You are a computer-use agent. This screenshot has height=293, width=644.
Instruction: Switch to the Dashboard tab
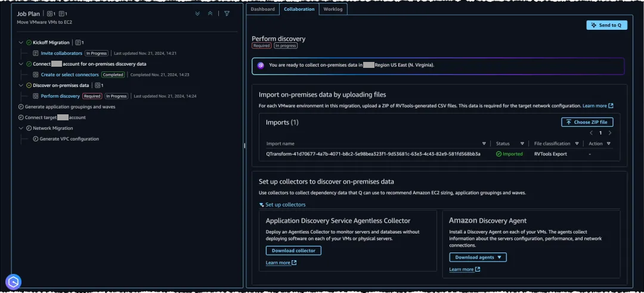click(x=263, y=9)
